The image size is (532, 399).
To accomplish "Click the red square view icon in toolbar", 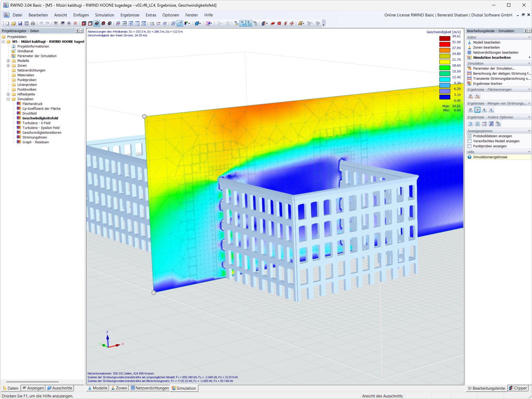I will pyautogui.click(x=279, y=23).
